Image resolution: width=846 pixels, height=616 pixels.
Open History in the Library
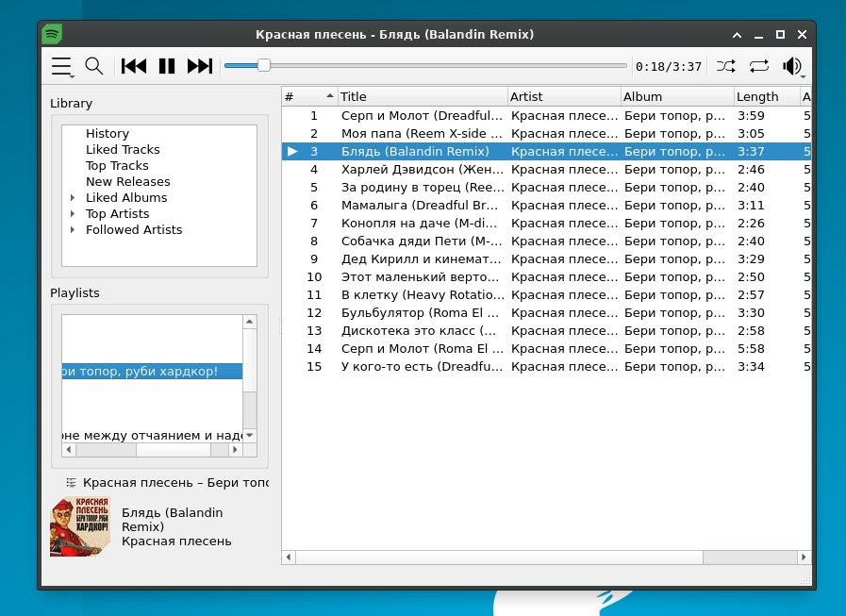[x=107, y=133]
